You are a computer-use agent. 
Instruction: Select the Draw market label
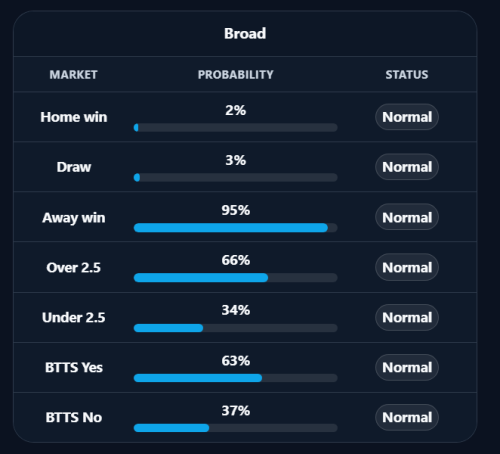click(74, 167)
